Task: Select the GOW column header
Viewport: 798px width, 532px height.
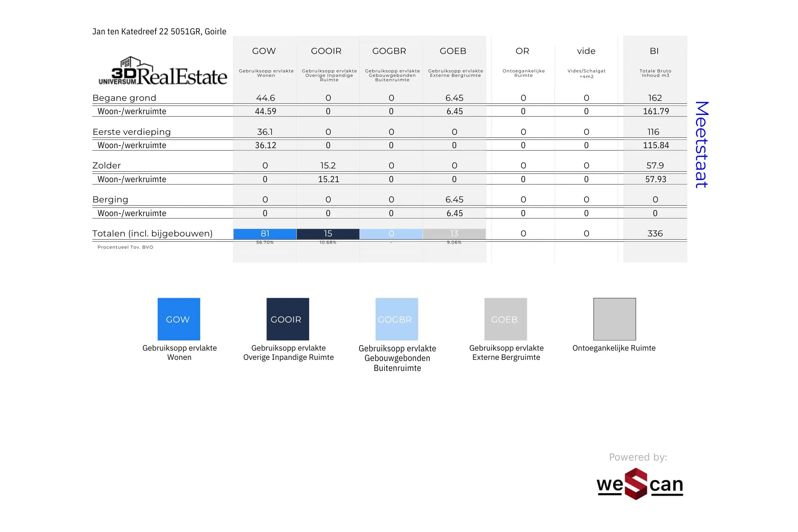Action: coord(264,51)
